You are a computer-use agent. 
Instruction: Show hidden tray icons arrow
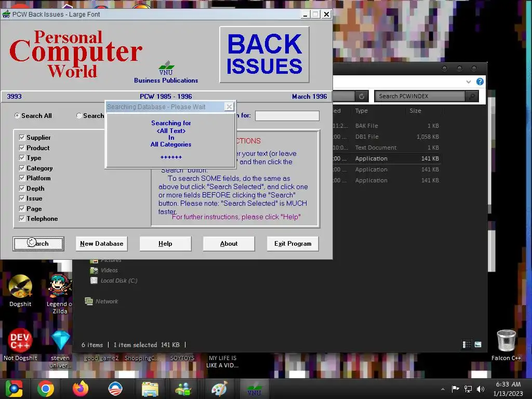[x=443, y=389]
